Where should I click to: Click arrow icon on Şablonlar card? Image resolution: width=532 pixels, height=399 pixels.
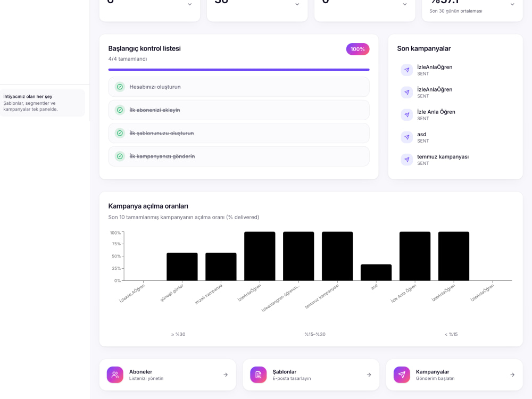(369, 375)
